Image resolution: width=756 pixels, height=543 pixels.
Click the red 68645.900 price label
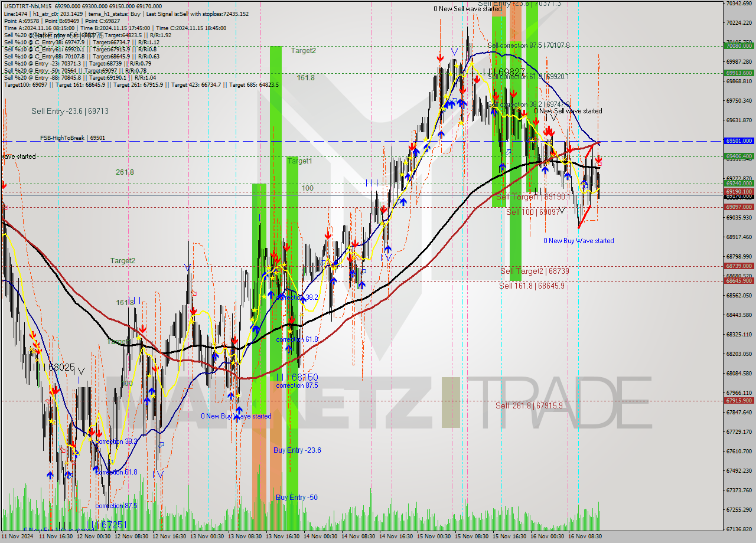tap(739, 281)
